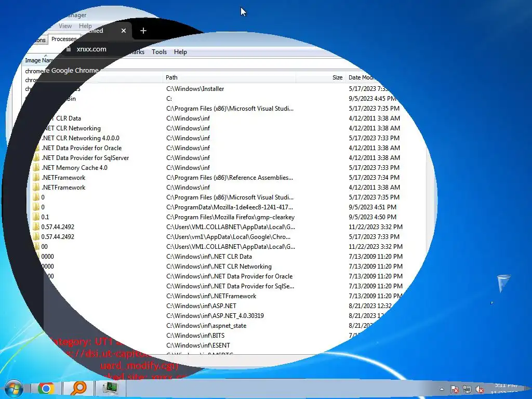Click date 5/17/2023 7:34 PM

[374, 178]
